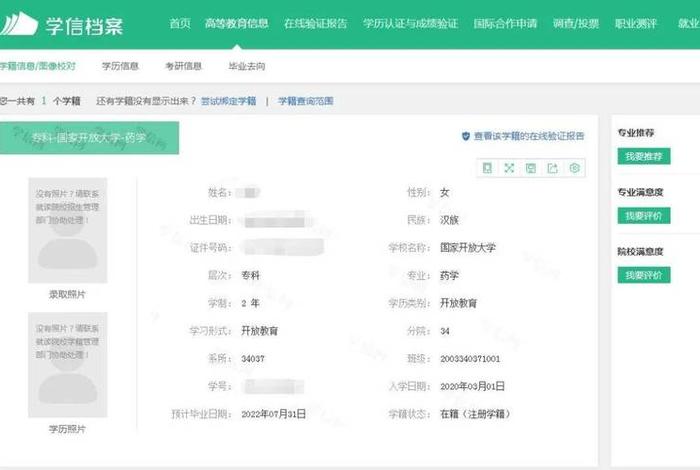This screenshot has height=470, width=700.
Task: Click the 预计毕业日期 value 2022年07月31日
Action: coord(274,414)
